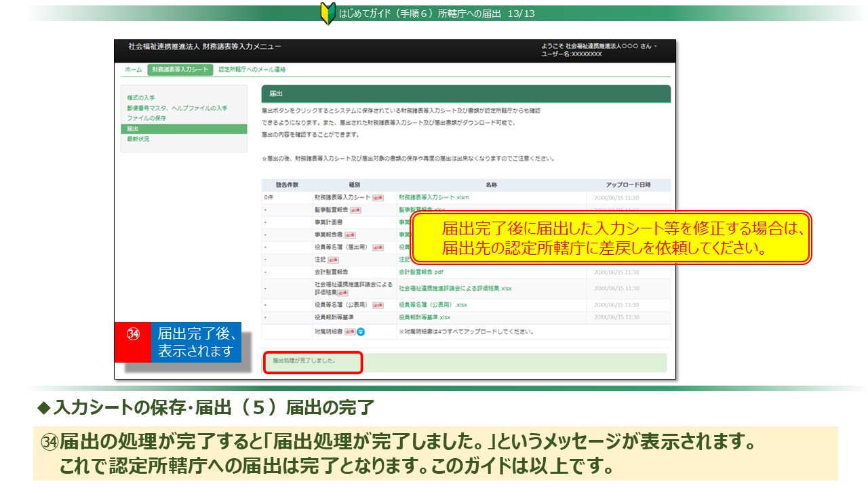Viewport: 868px width, 488px height.
Task: Open the 認定所轄庁へのメール連絡 tab
Action: pyautogui.click(x=252, y=70)
